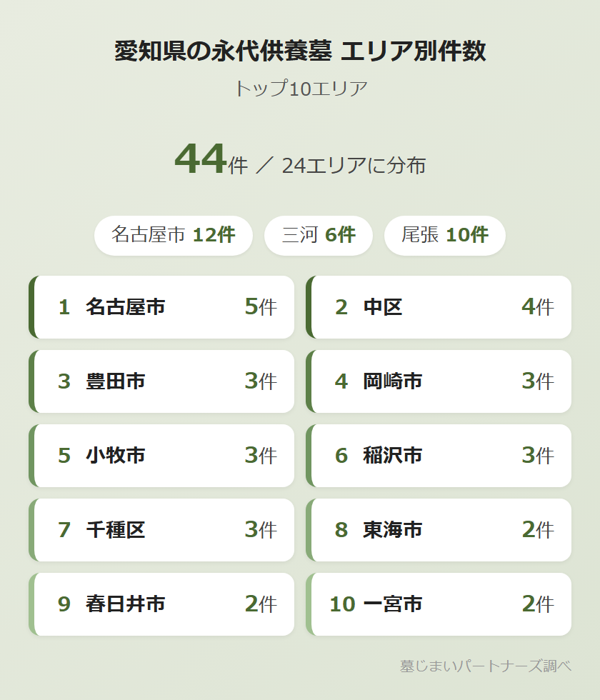Click the 5件 count for 名古屋市
The width and height of the screenshot is (600, 700).
tap(260, 307)
